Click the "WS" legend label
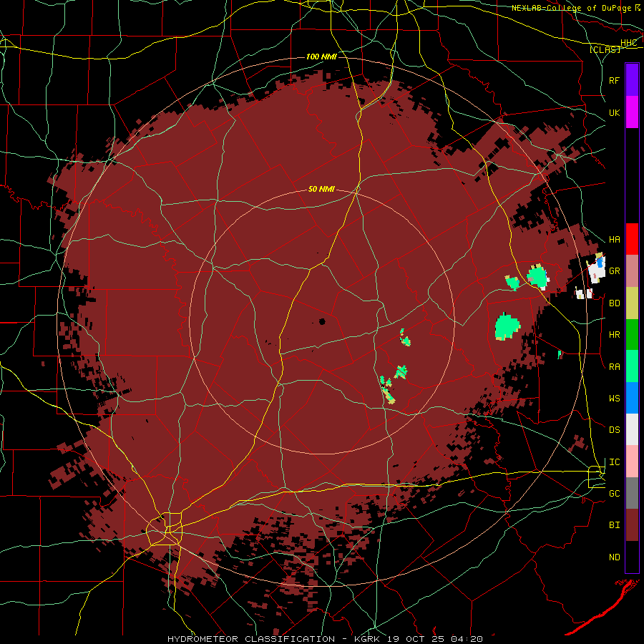 [x=614, y=399]
